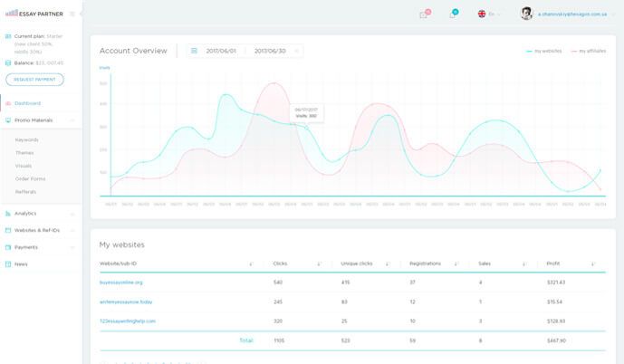The image size is (624, 364).
Task: Sort by Registrations column arrow
Action: point(456,263)
